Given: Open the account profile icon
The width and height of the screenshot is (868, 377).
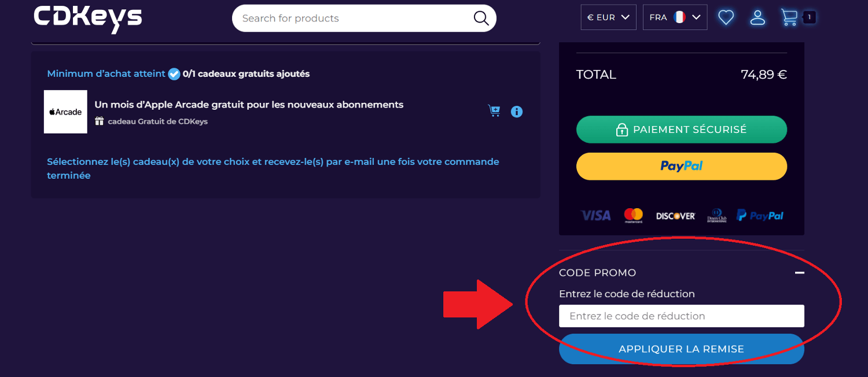Looking at the screenshot, I should tap(758, 17).
